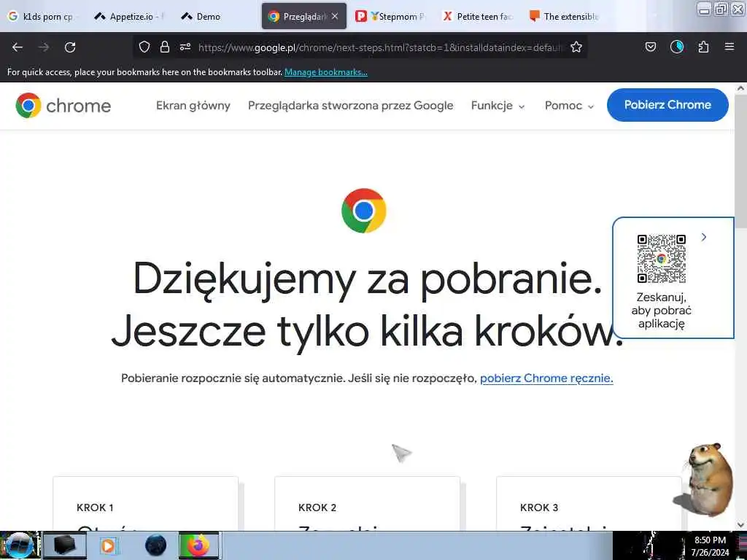The width and height of the screenshot is (747, 560).
Task: Open the extensions puzzle-piece icon
Action: [x=703, y=47]
